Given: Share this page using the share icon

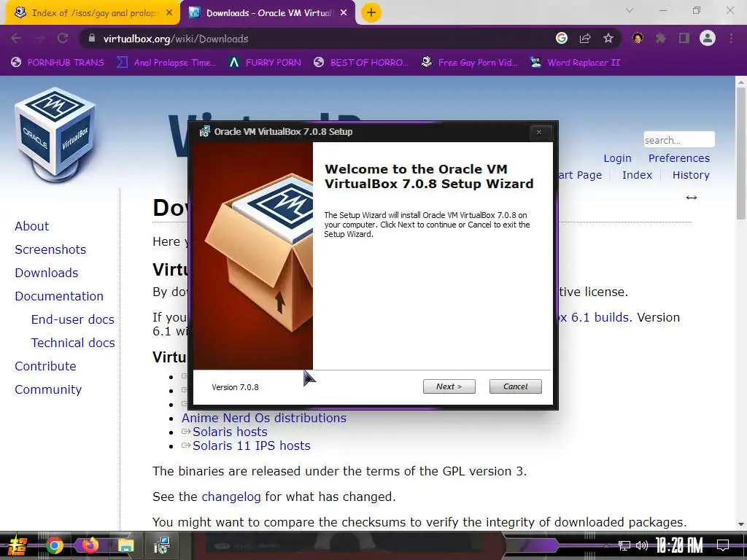Looking at the screenshot, I should [585, 39].
